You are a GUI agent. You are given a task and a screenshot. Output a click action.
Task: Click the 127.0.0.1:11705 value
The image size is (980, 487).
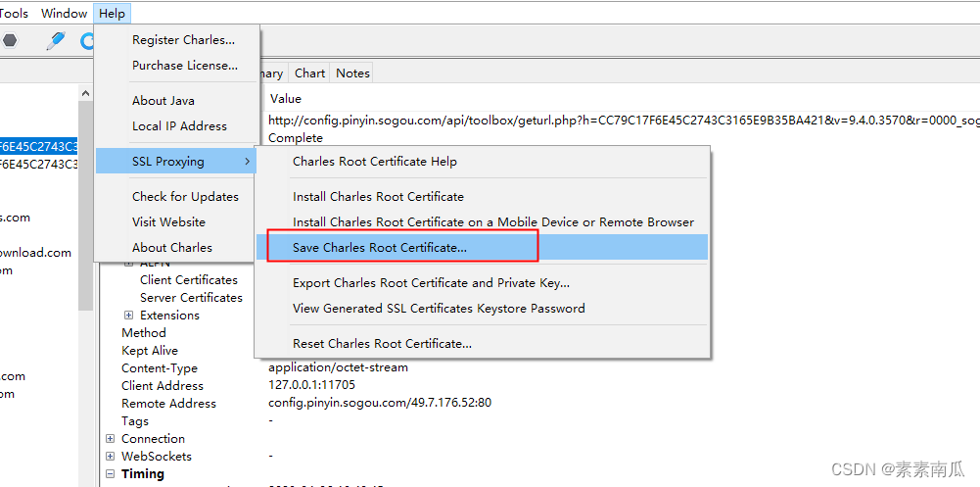[x=312, y=385]
